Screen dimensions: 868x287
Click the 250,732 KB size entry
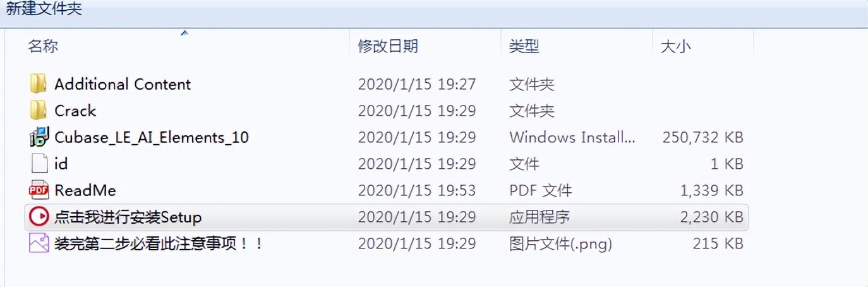702,137
